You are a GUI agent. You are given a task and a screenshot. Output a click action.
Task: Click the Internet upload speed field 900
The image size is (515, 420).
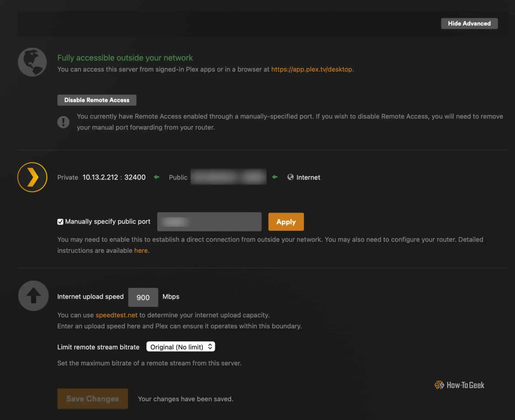point(143,298)
